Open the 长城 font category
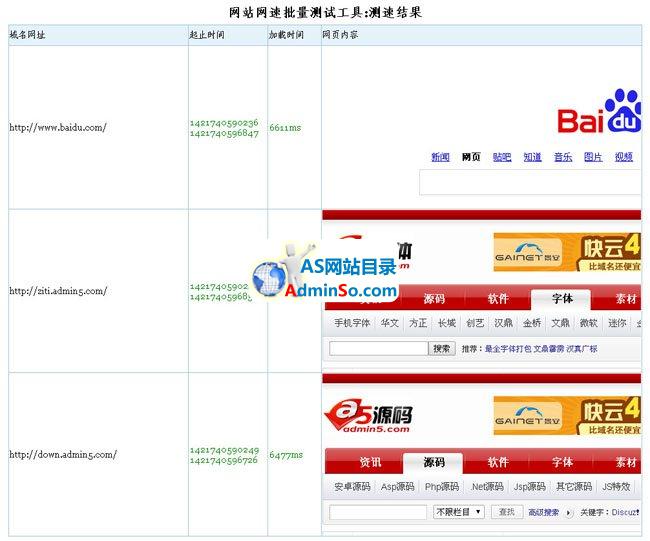The height and width of the screenshot is (541, 650). point(446,323)
